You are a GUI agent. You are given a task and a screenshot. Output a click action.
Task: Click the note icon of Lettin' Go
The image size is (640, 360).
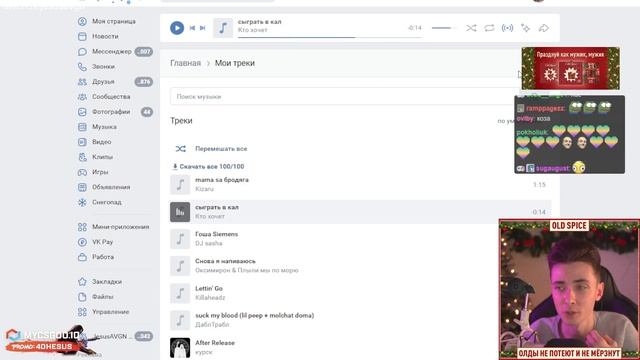(180, 293)
